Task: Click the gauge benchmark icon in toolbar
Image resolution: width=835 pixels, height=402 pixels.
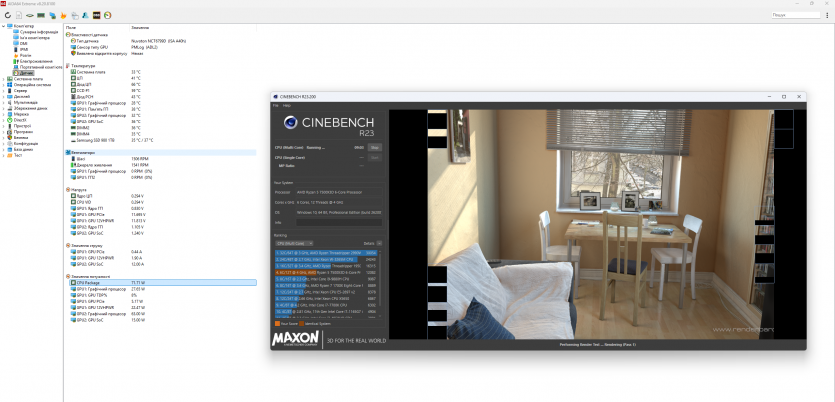Action: pyautogui.click(x=107, y=15)
